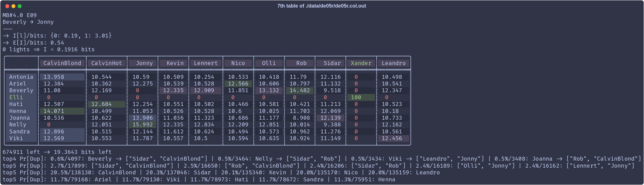Click the window title '7th table of ./data/de05r/de05r.col.out'
The height and width of the screenshot is (185, 644).
(x=321, y=6)
